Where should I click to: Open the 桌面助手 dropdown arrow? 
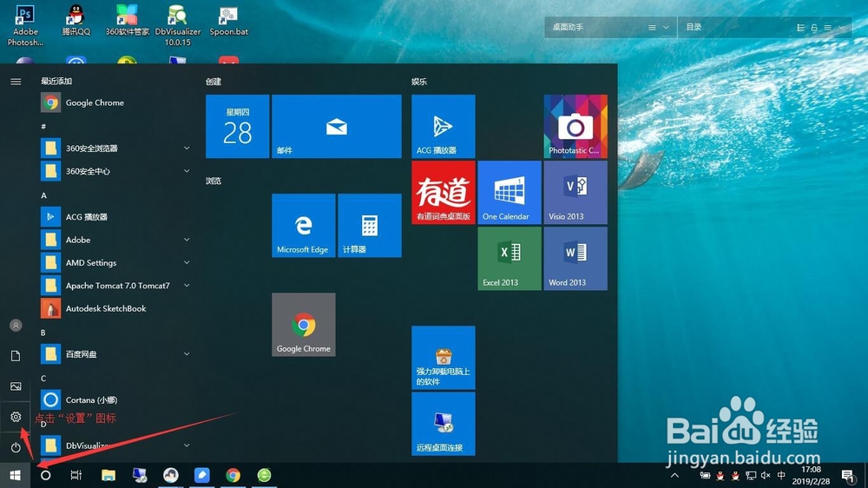[x=666, y=27]
